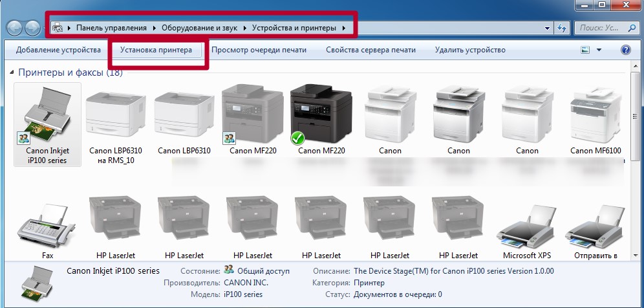644x308 pixels.
Task: Click the search magnifier icon
Action: [x=632, y=28]
